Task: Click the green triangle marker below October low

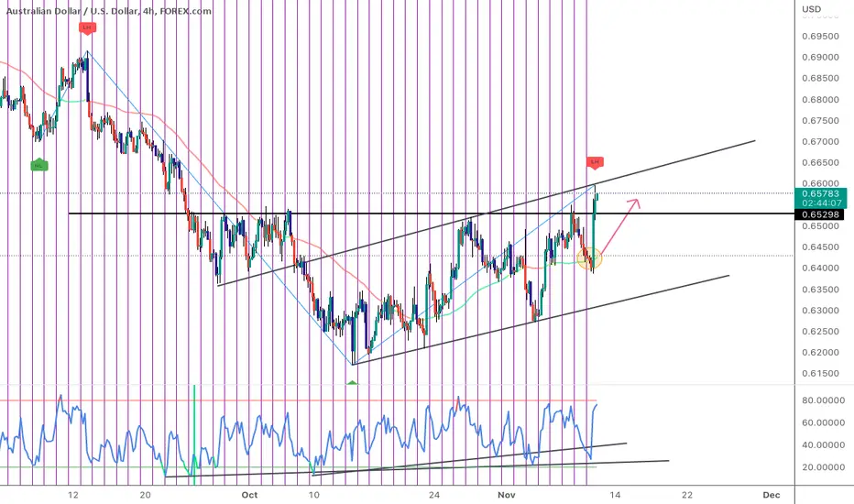Action: pos(353,382)
